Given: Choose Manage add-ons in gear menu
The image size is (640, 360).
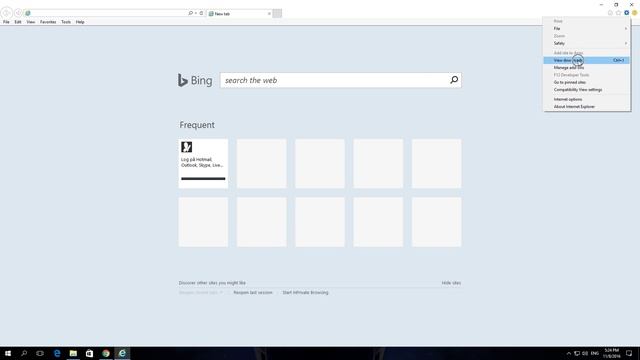Looking at the screenshot, I should (587, 68).
